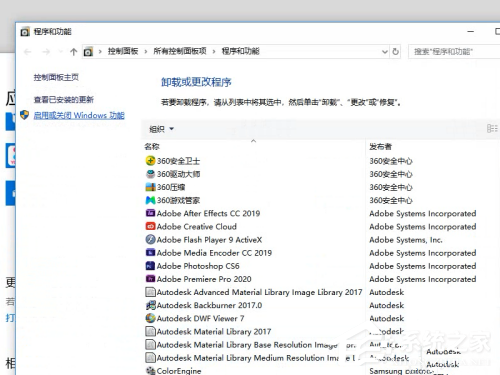Click the window title bar icon for 程序和功能
Screen dimensions: 500x375
(x=25, y=32)
